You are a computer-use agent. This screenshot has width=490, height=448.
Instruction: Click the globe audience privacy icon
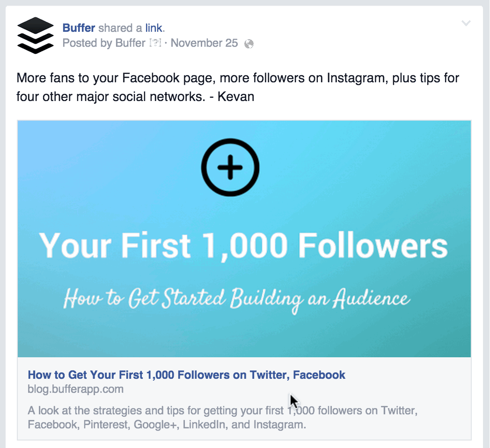coord(249,43)
